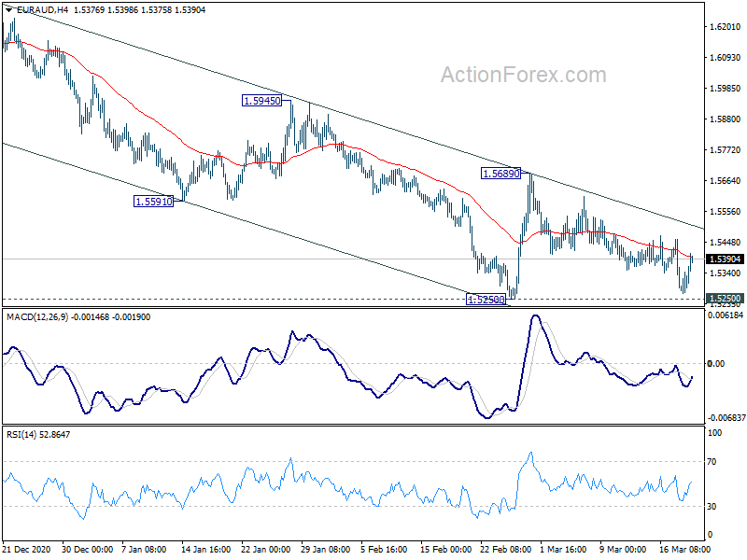Open the chart dropdown triangle beside EURAUD,H4

[9, 9]
